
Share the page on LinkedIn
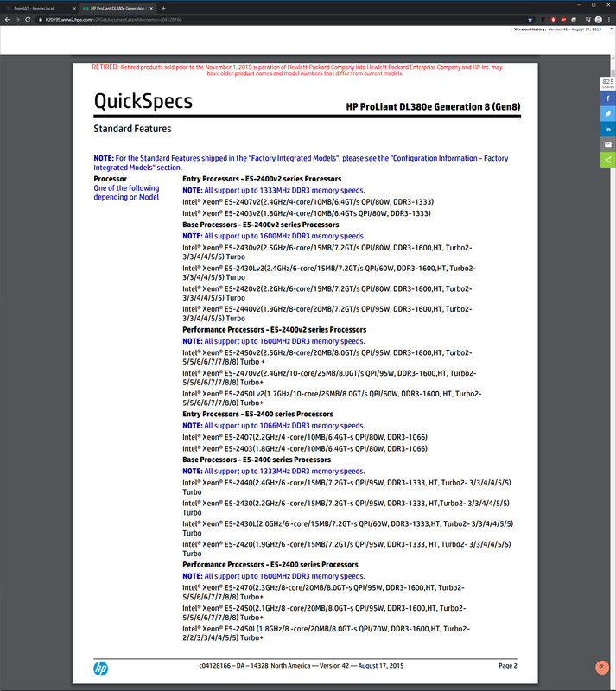[x=608, y=129]
